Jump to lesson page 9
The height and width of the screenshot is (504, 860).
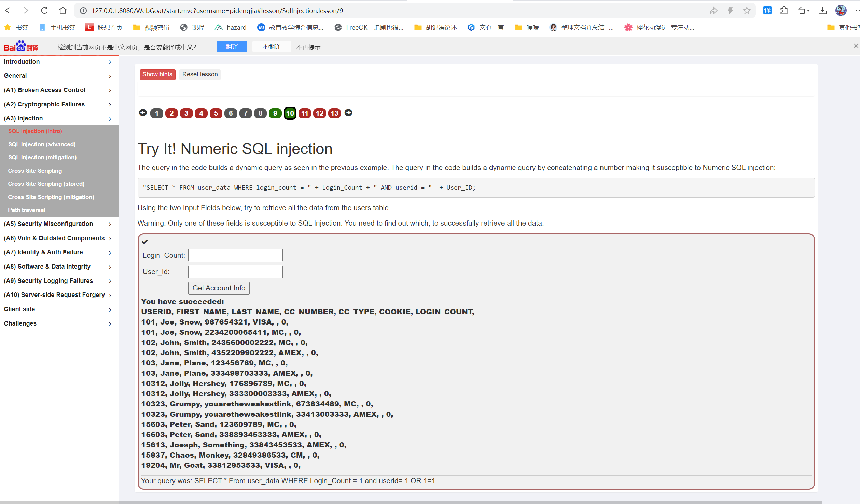pyautogui.click(x=275, y=113)
